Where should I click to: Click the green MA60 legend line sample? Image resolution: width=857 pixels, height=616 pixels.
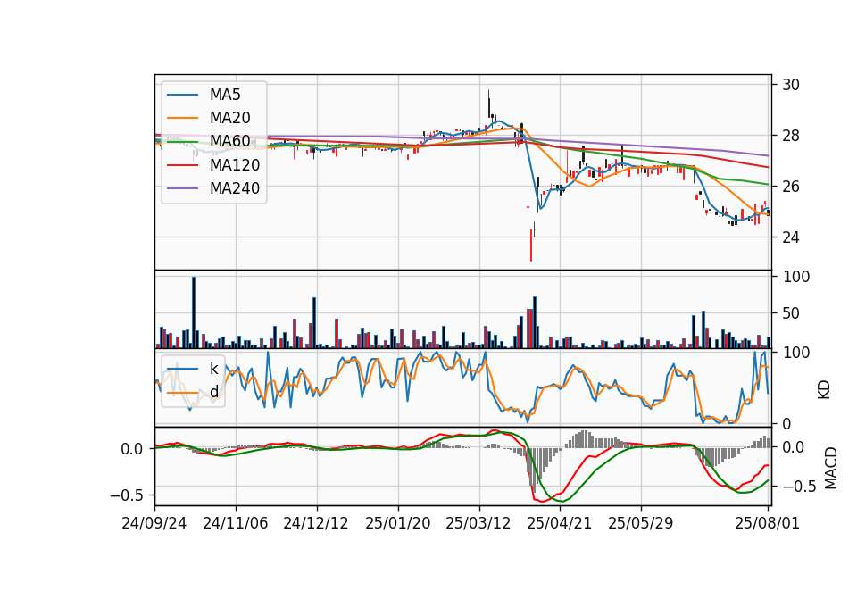coord(182,142)
